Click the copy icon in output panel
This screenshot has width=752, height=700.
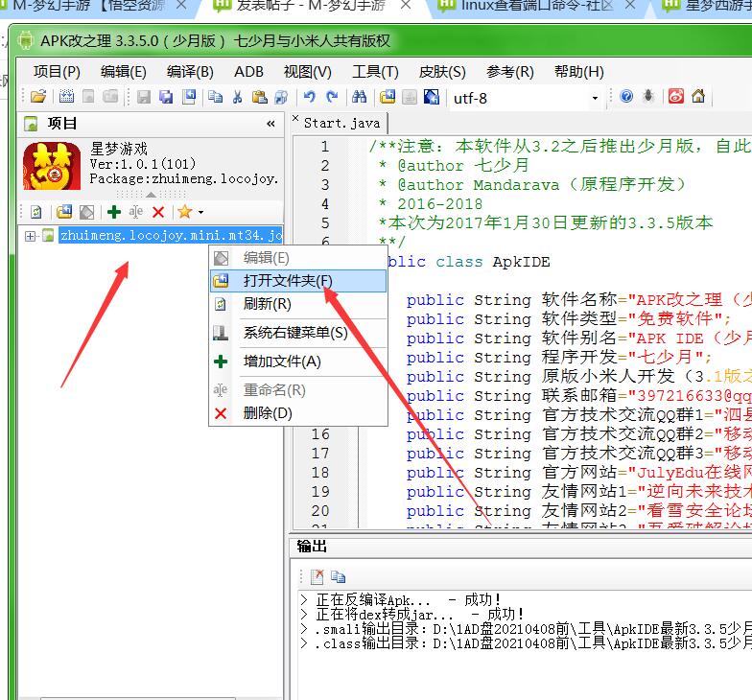[x=338, y=576]
